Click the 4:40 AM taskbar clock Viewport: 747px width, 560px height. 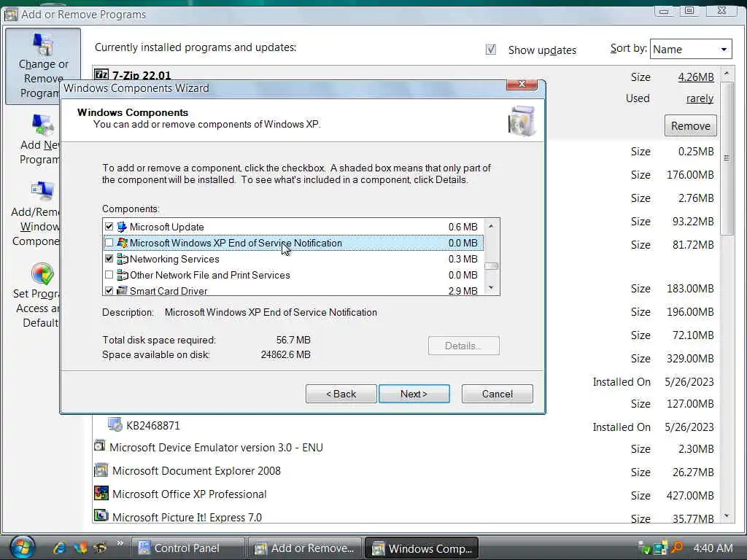713,548
